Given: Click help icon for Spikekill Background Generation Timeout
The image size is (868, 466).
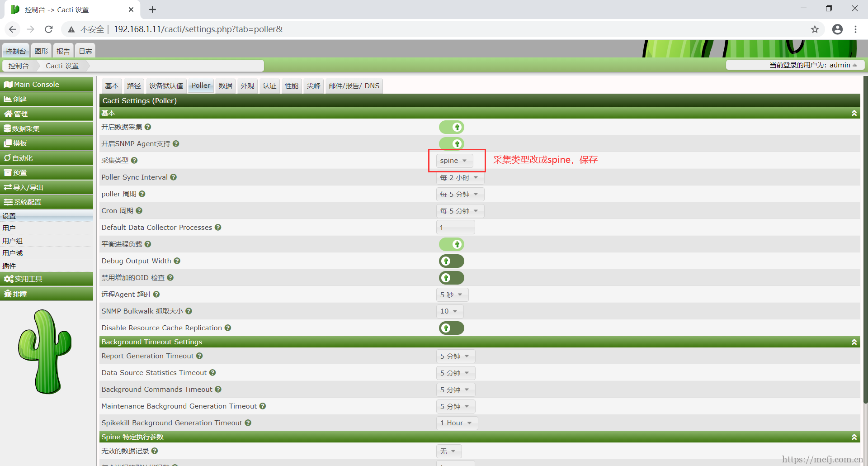Looking at the screenshot, I should pyautogui.click(x=248, y=423).
